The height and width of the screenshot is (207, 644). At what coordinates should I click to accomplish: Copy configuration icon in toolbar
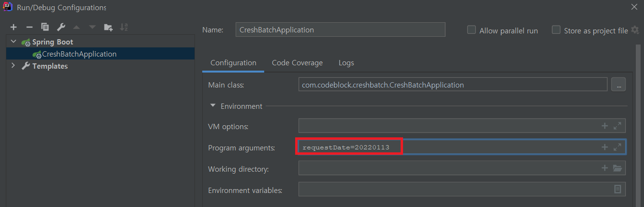pyautogui.click(x=45, y=27)
